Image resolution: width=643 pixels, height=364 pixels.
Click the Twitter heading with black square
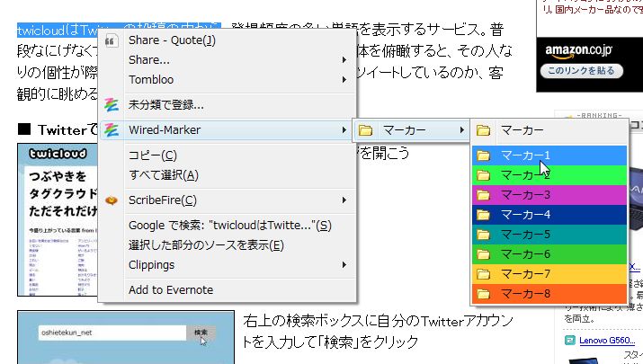click(58, 130)
